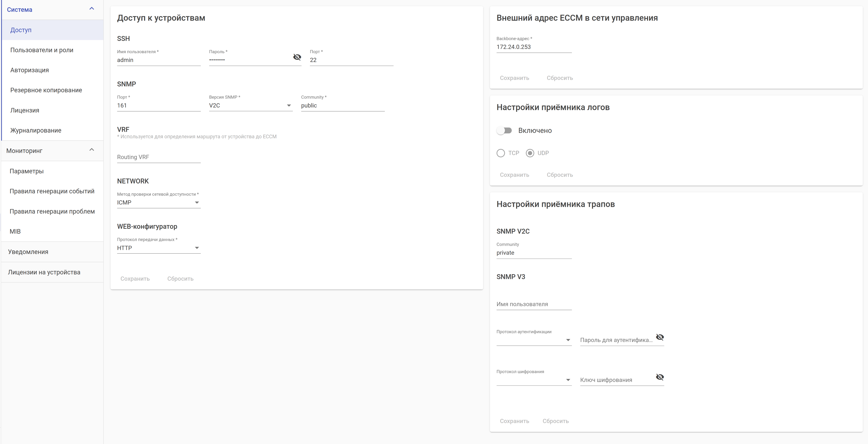
Task: Expand the Протокол шифрования dropdown
Action: [x=534, y=380]
